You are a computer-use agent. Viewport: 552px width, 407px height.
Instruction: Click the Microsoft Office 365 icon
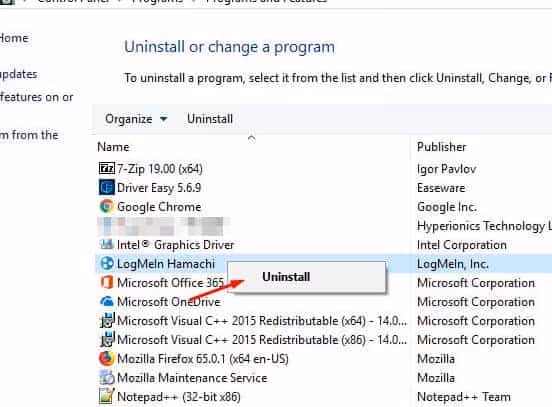(106, 282)
